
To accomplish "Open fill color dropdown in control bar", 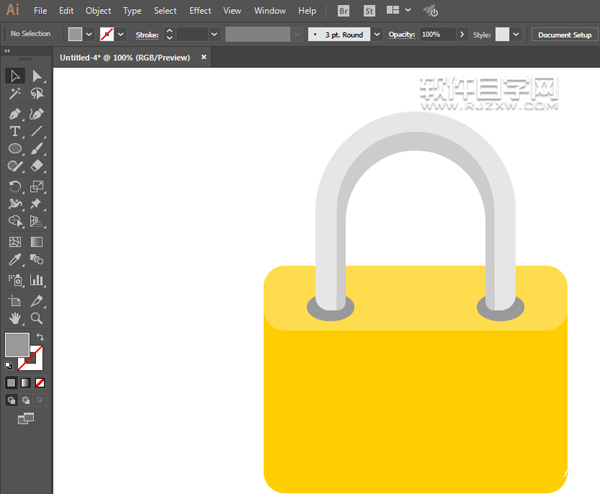I will (x=89, y=34).
